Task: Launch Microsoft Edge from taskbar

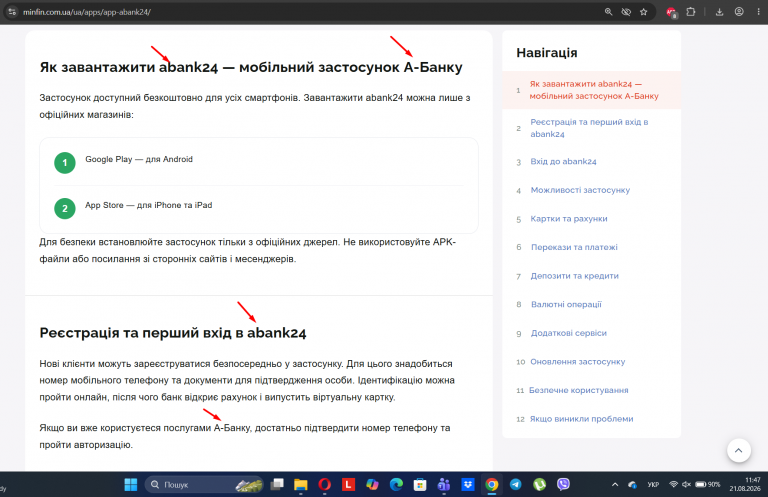Action: click(396, 485)
